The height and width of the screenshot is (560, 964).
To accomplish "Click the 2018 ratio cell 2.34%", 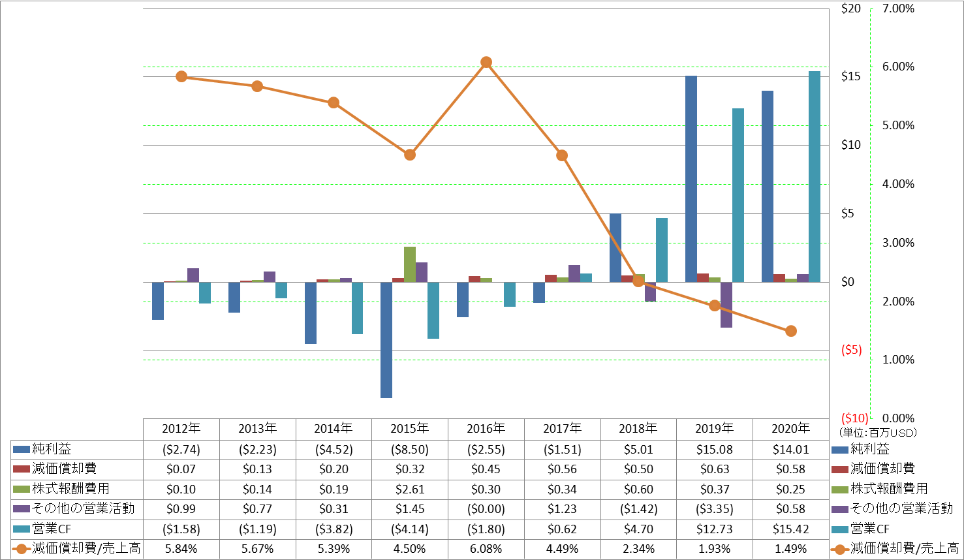I will [638, 549].
